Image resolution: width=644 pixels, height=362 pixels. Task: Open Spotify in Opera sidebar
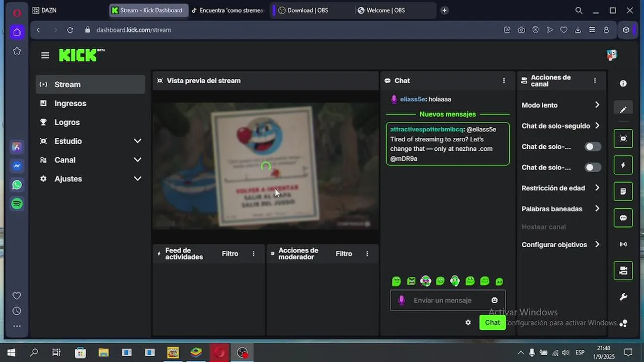click(x=17, y=204)
